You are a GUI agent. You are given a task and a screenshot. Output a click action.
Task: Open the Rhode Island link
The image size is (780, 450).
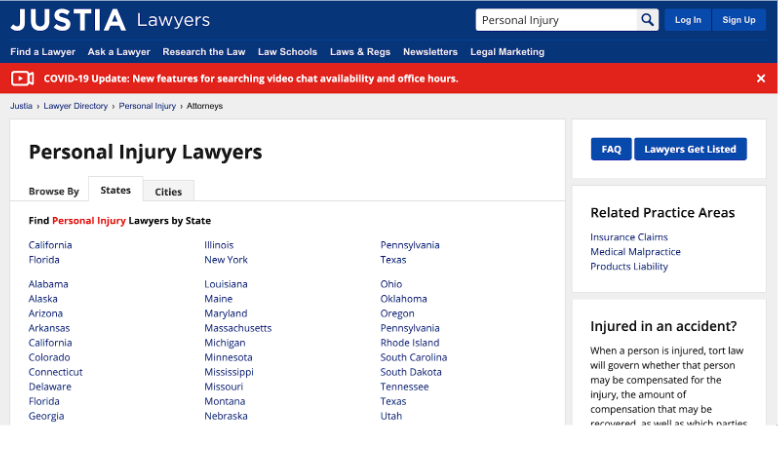point(410,343)
